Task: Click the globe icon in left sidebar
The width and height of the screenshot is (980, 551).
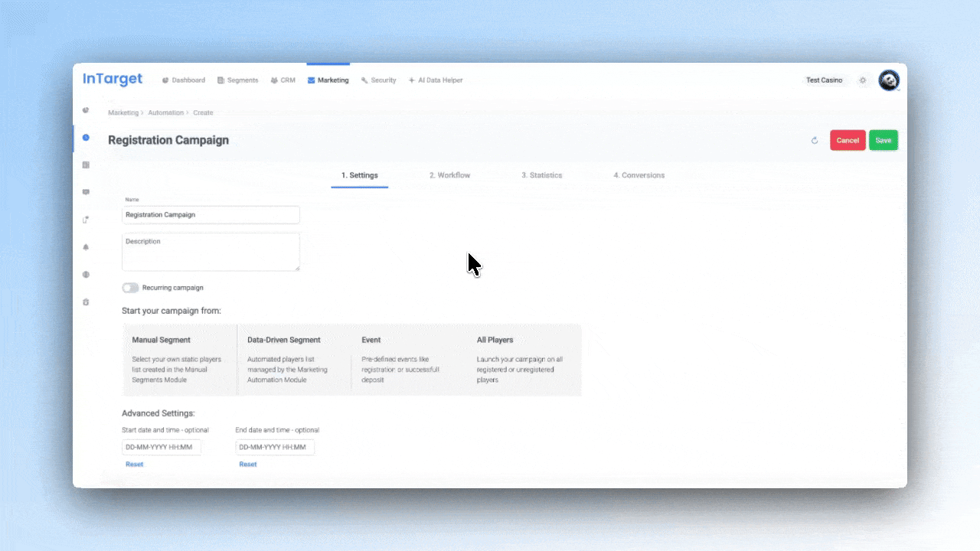Action: click(x=86, y=275)
